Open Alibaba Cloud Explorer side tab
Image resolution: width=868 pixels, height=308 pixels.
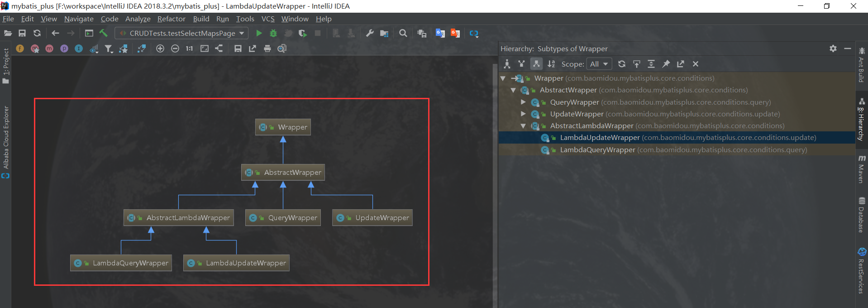tap(6, 142)
